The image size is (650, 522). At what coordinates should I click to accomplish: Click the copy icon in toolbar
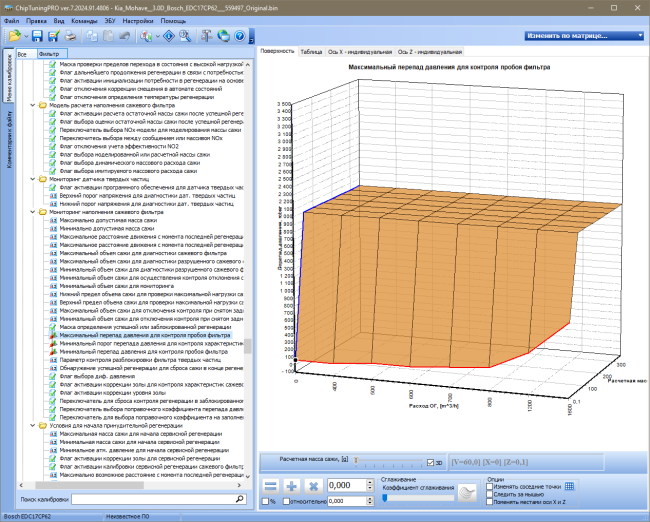point(92,36)
